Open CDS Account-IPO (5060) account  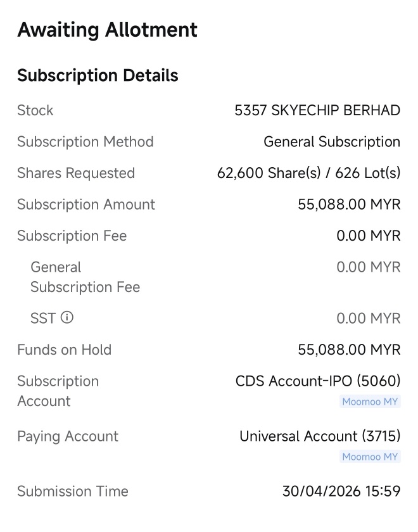click(x=318, y=381)
